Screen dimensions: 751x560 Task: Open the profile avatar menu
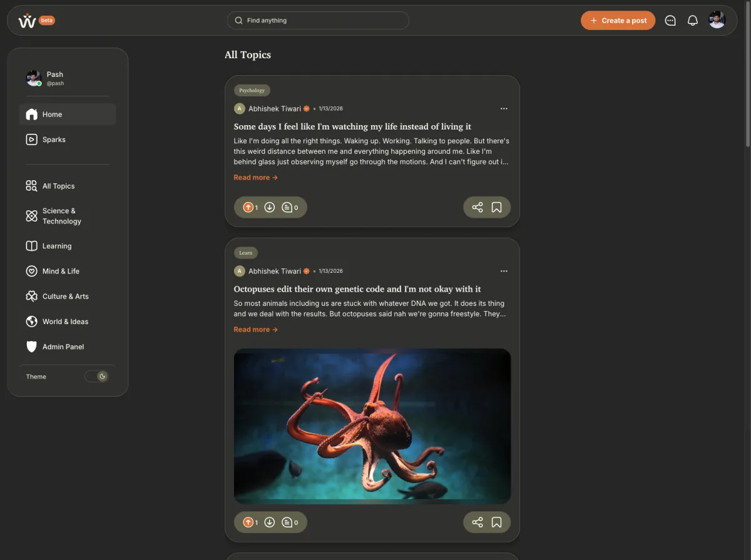coord(717,19)
